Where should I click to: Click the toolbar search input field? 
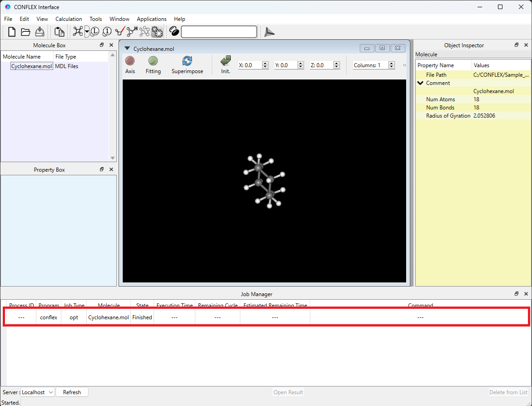click(219, 32)
